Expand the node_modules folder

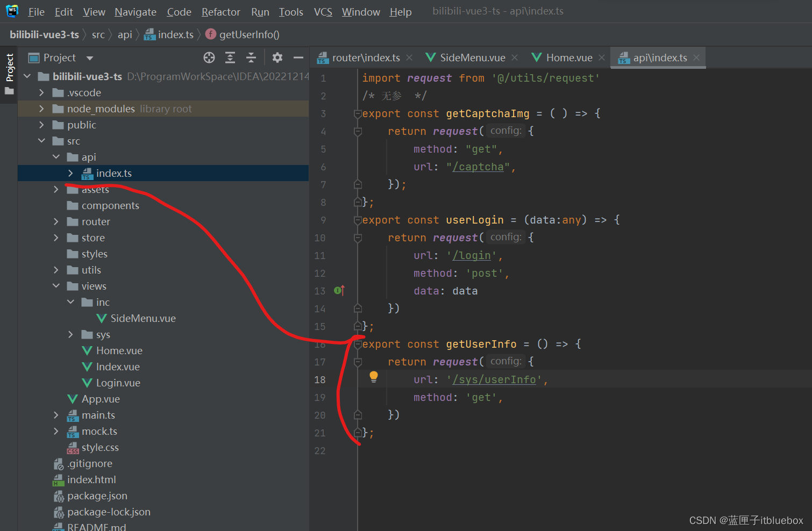(x=42, y=109)
